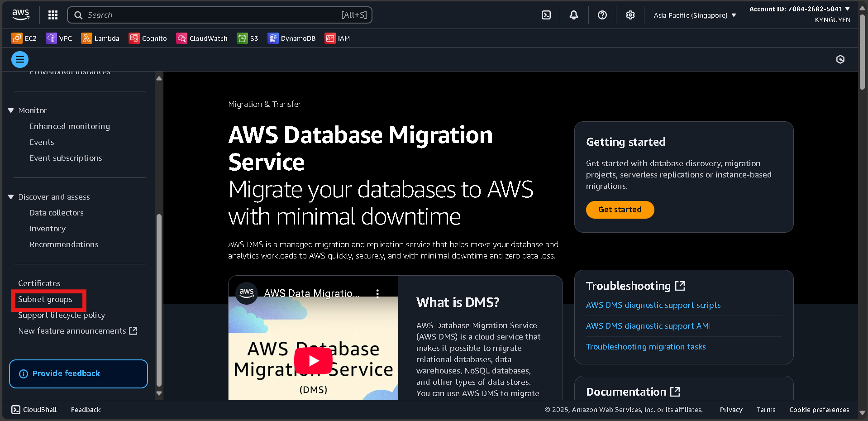Collapse the Monitor section in the sidebar
The width and height of the screenshot is (868, 421).
pos(10,110)
